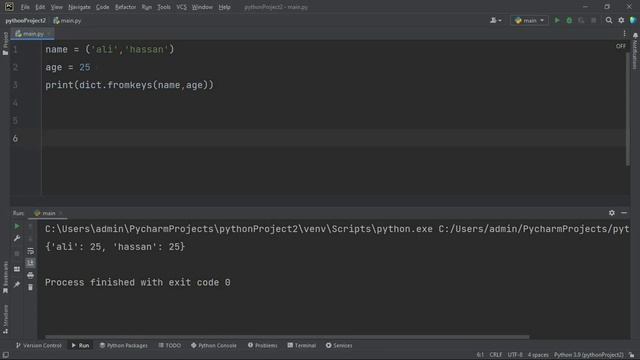Image resolution: width=640 pixels, height=360 pixels.
Task: Clear all Run console output
Action: click(30, 287)
